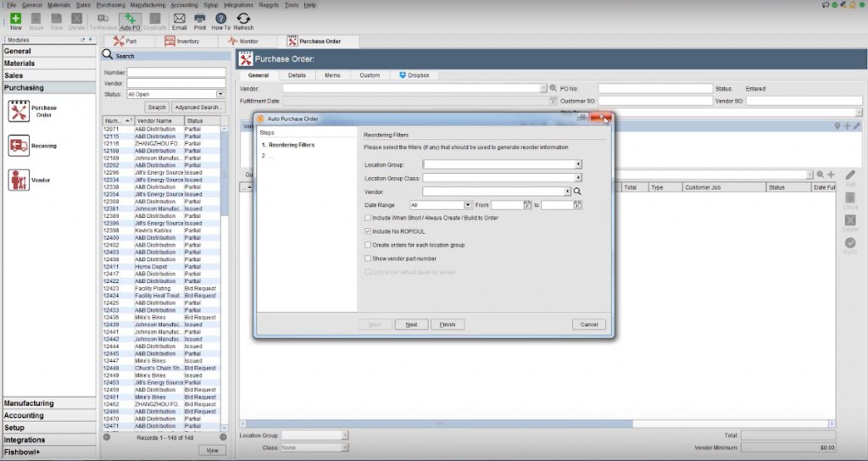The width and height of the screenshot is (868, 461).
Task: Click the Email toolbar icon
Action: pos(180,20)
